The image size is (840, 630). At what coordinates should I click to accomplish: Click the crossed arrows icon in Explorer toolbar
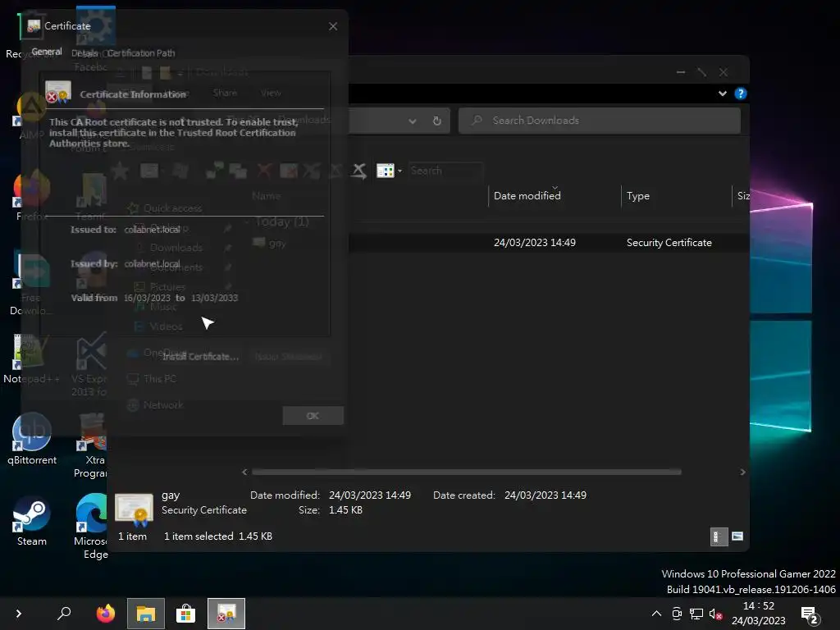coord(359,171)
